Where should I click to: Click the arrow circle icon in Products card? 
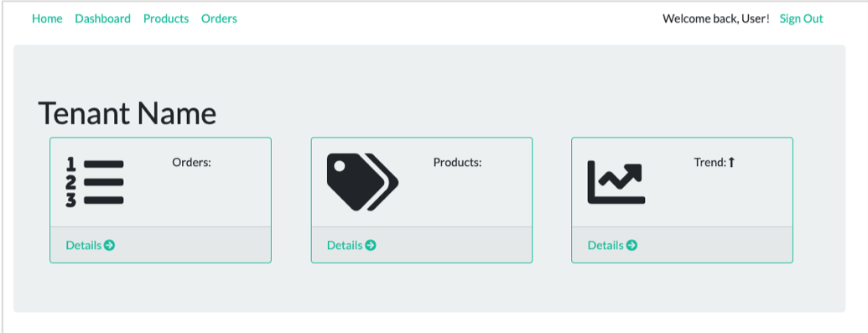click(371, 245)
